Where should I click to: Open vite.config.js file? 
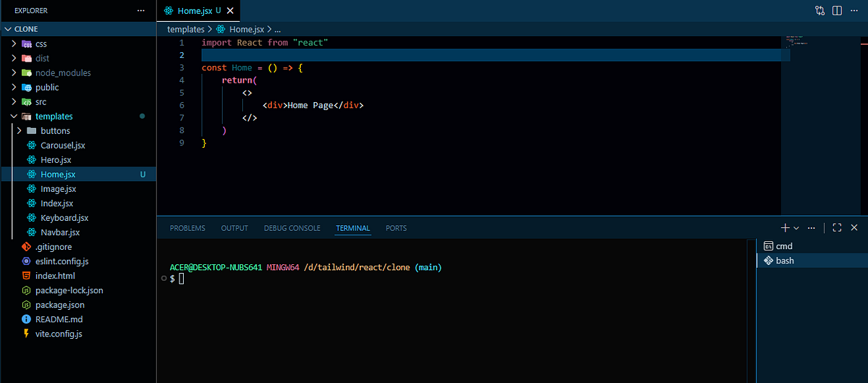tap(79, 333)
